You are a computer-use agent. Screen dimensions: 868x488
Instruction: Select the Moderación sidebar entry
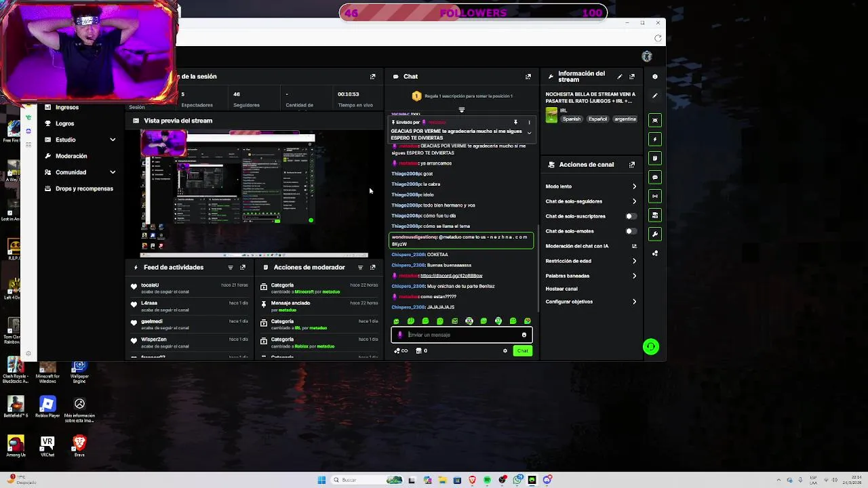(71, 156)
